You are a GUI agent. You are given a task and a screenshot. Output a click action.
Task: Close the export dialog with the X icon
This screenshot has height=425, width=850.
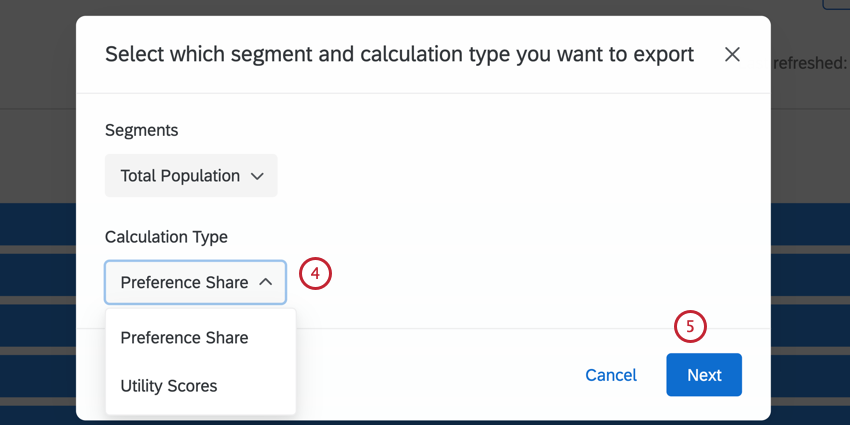coord(732,55)
